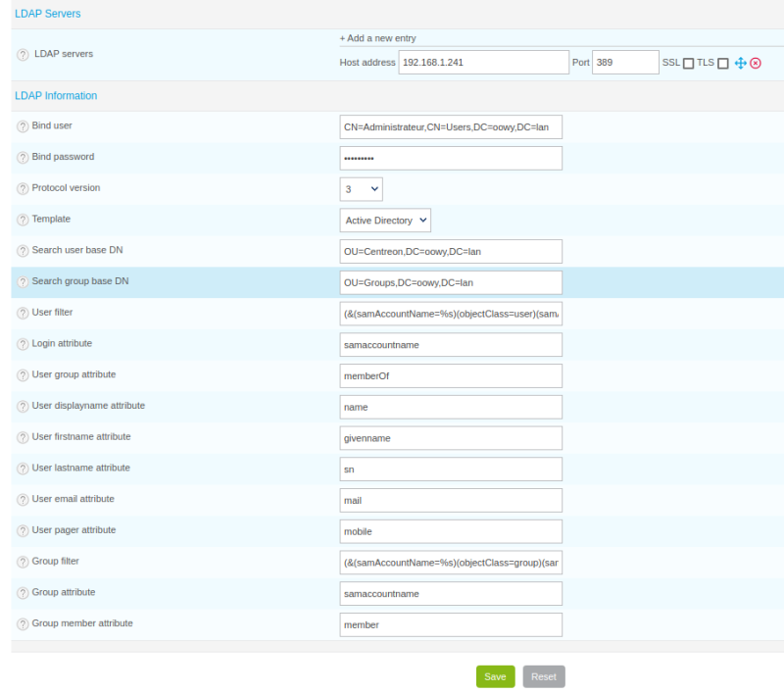This screenshot has width=784, height=693.
Task: Enable the SSL checkbox
Action: click(x=688, y=64)
